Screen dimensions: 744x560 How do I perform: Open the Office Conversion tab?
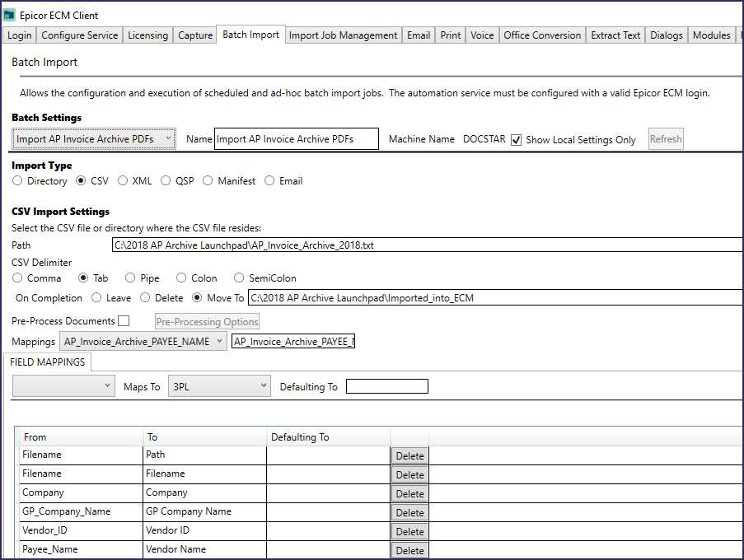coord(542,35)
